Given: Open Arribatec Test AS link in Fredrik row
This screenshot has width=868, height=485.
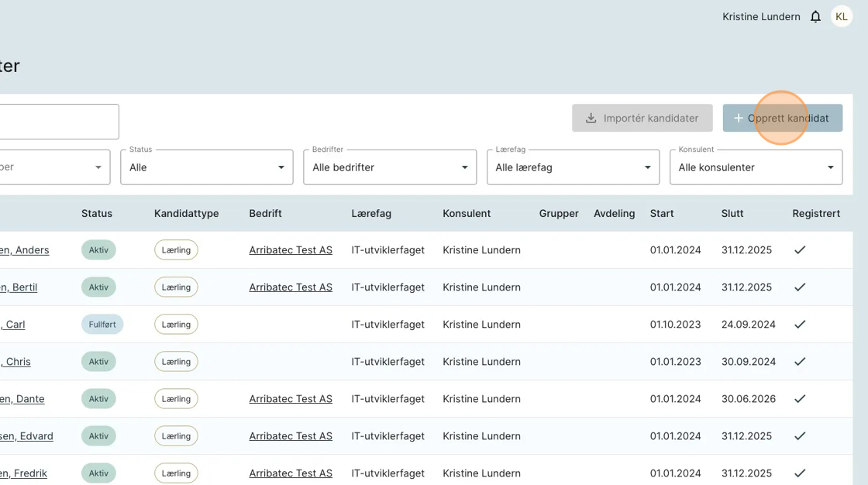Looking at the screenshot, I should pyautogui.click(x=291, y=473).
